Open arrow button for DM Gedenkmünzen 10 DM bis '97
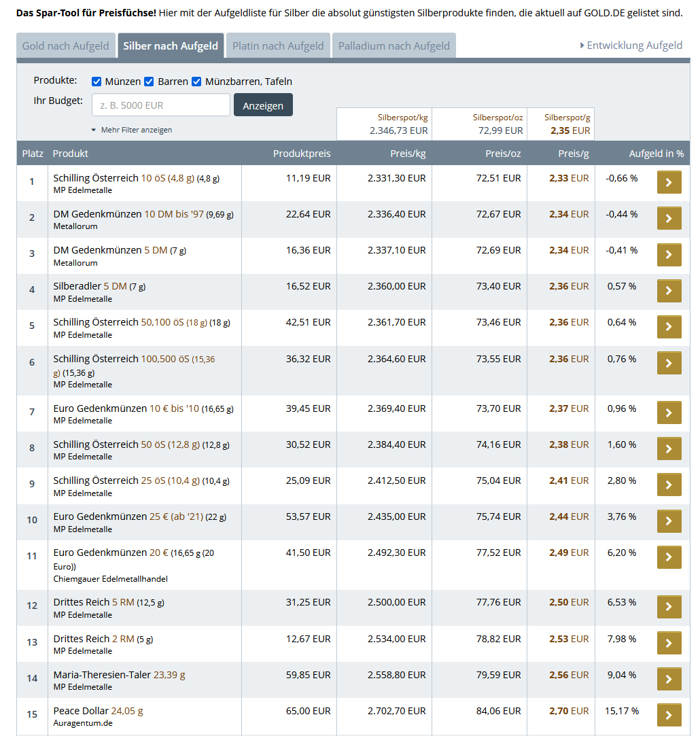This screenshot has height=736, width=700. [x=669, y=218]
